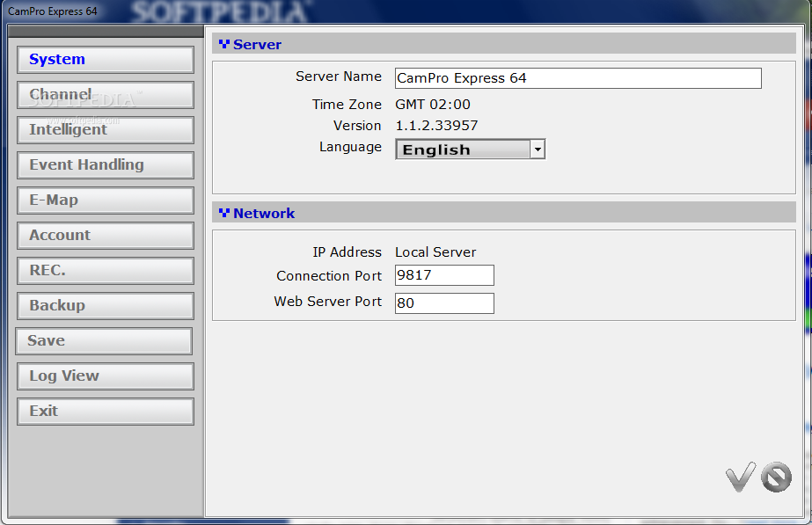This screenshot has width=812, height=525.
Task: Cancel changes with the prohibition icon
Action: (776, 477)
